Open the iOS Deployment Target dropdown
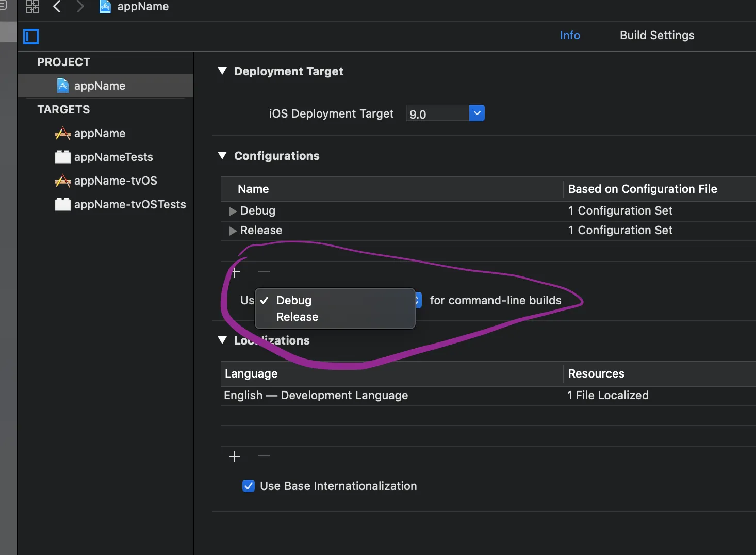This screenshot has height=555, width=756. click(477, 113)
